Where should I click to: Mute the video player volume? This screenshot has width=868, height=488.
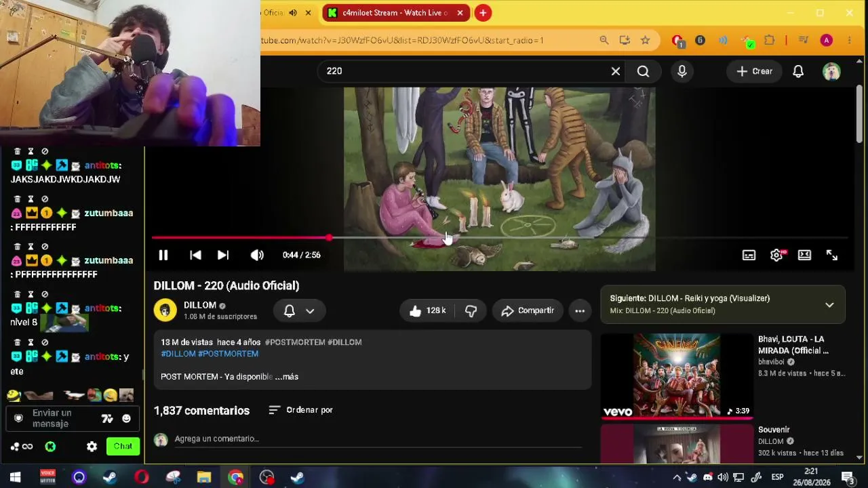click(x=257, y=255)
